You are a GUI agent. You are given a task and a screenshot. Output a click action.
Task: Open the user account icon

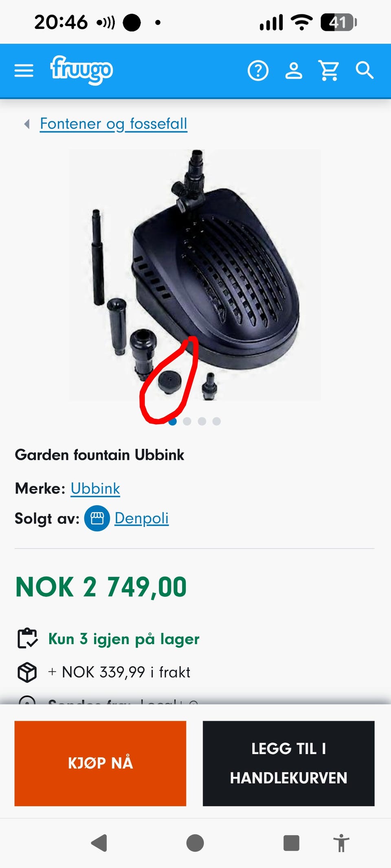[293, 71]
